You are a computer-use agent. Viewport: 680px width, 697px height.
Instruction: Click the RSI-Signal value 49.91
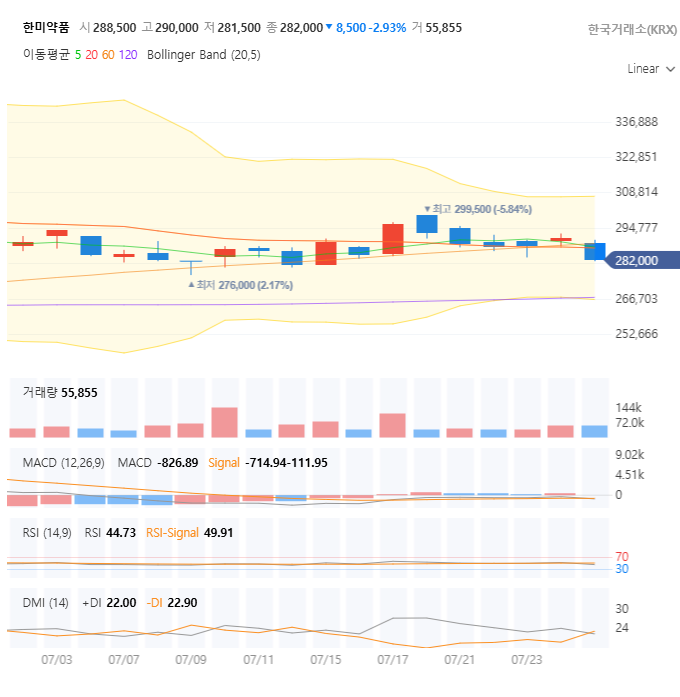218,533
